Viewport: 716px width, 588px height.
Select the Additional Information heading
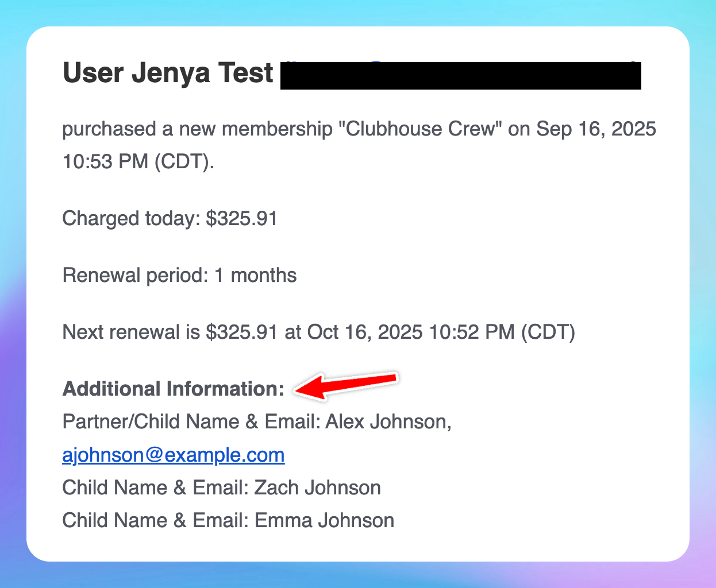tap(174, 389)
